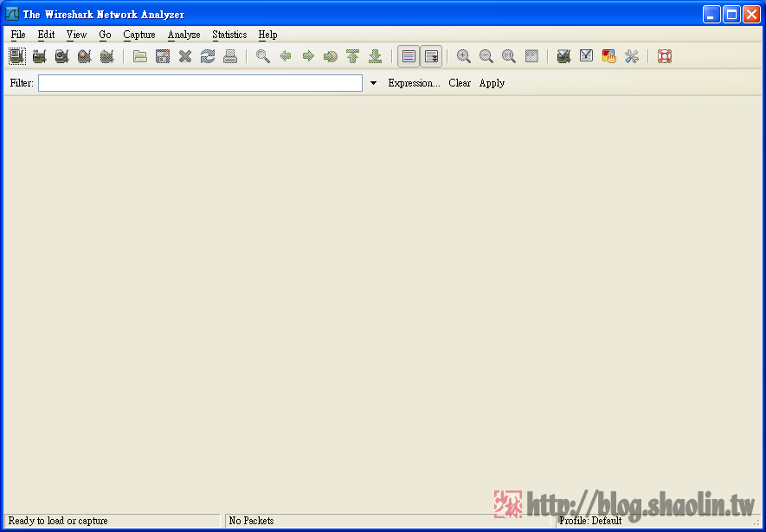Viewport: 766px width, 532px height.
Task: Zoom in toolbar icon
Action: (x=464, y=56)
